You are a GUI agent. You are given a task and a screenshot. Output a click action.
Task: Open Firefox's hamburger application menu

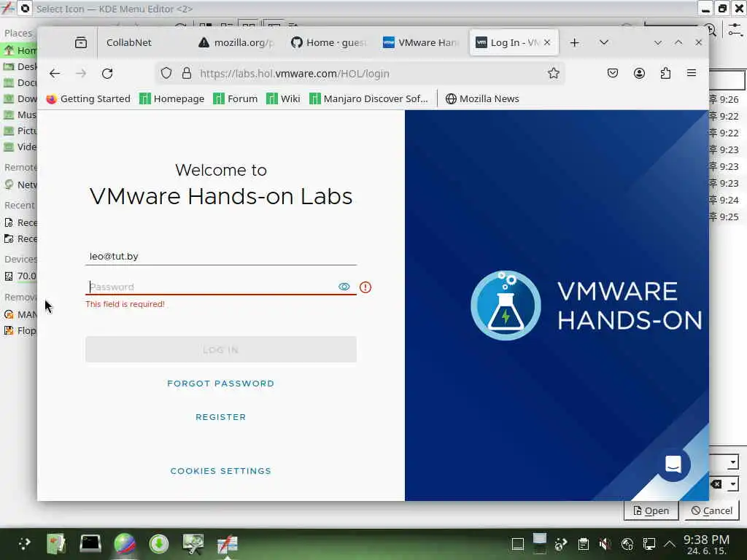point(692,73)
